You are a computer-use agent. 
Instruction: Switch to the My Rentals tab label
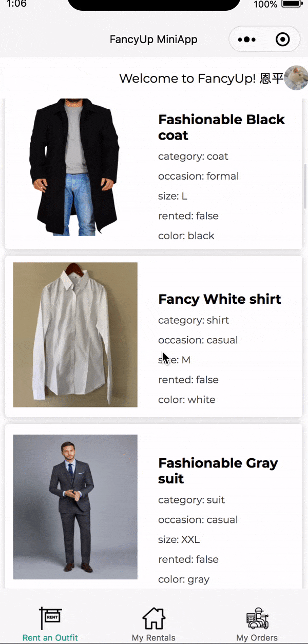(153, 638)
